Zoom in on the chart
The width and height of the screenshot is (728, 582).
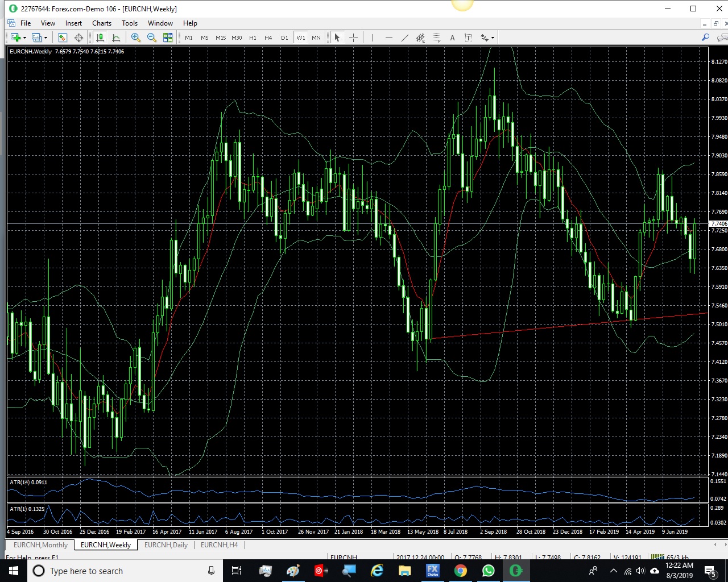(x=136, y=38)
